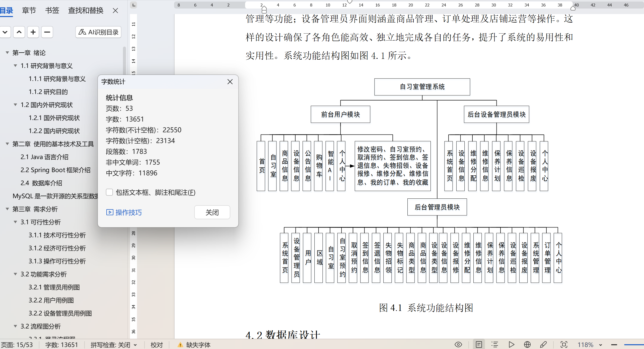This screenshot has width=644, height=349.
Task: Click the fit page fullscreen icon
Action: pos(564,345)
